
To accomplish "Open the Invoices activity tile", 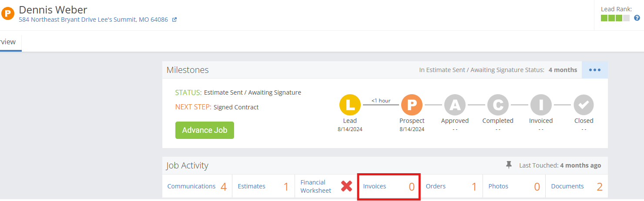I will tap(389, 187).
